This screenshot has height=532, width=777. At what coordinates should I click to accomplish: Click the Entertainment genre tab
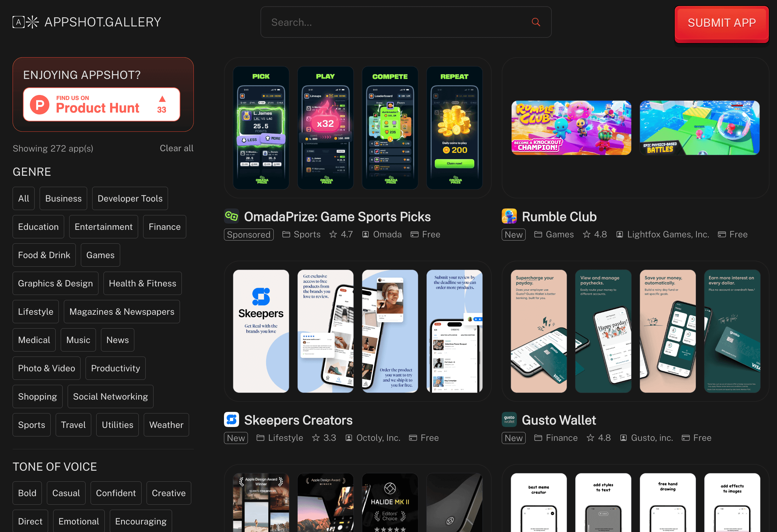[x=103, y=227]
